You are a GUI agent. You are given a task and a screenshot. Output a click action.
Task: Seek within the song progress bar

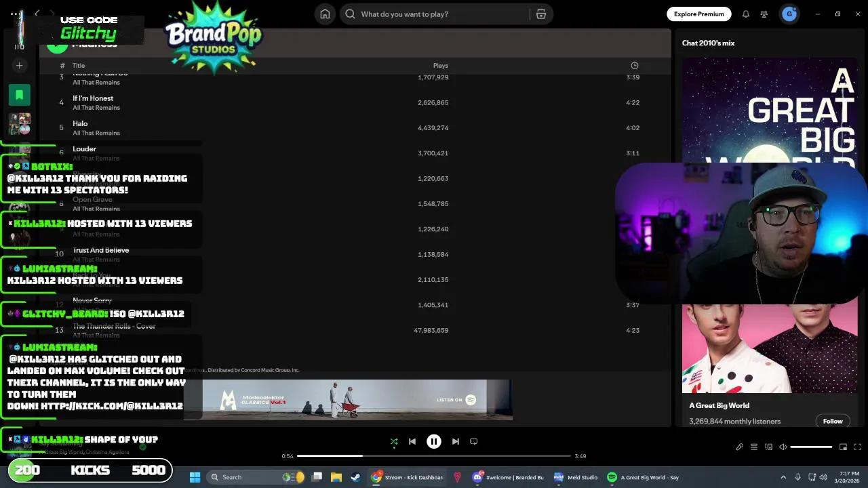(x=434, y=456)
